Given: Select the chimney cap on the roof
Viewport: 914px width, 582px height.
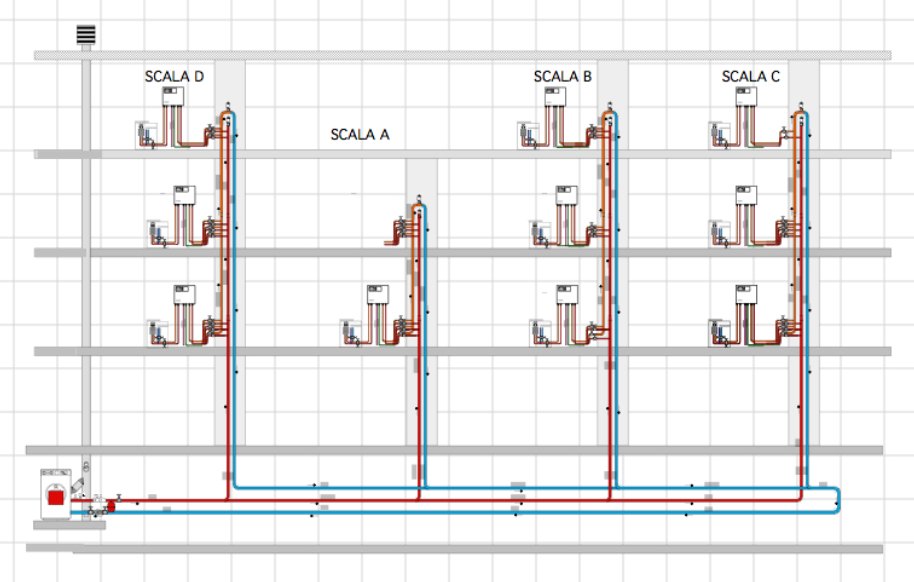Looking at the screenshot, I should [86, 34].
